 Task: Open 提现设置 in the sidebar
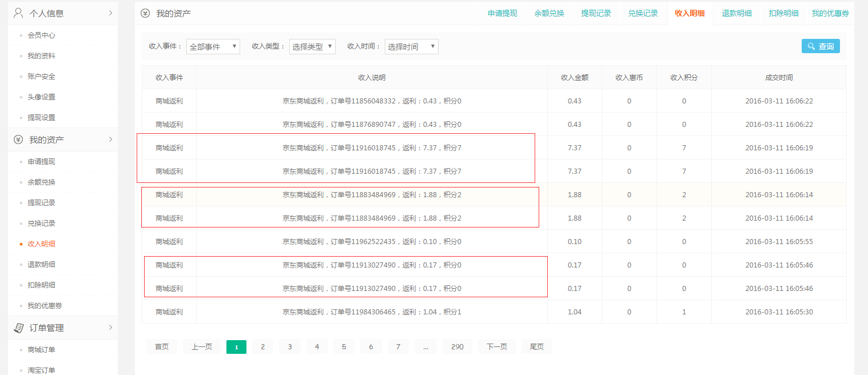pos(41,117)
